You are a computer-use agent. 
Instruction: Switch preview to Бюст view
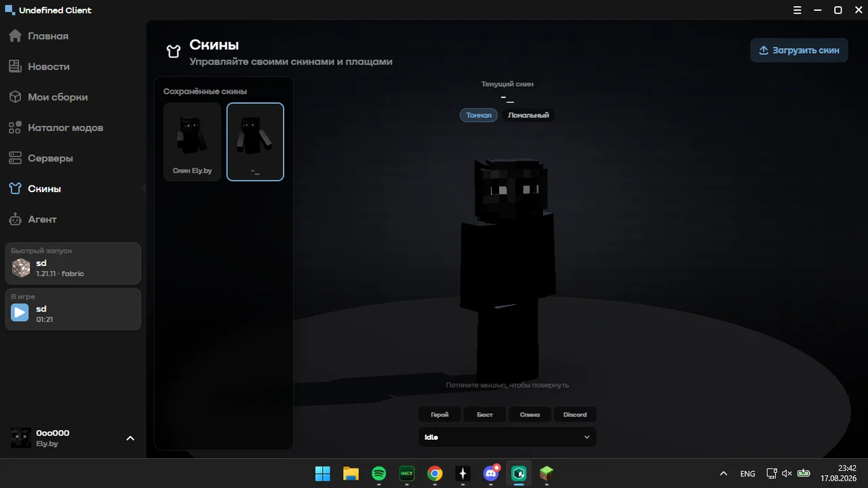point(485,415)
